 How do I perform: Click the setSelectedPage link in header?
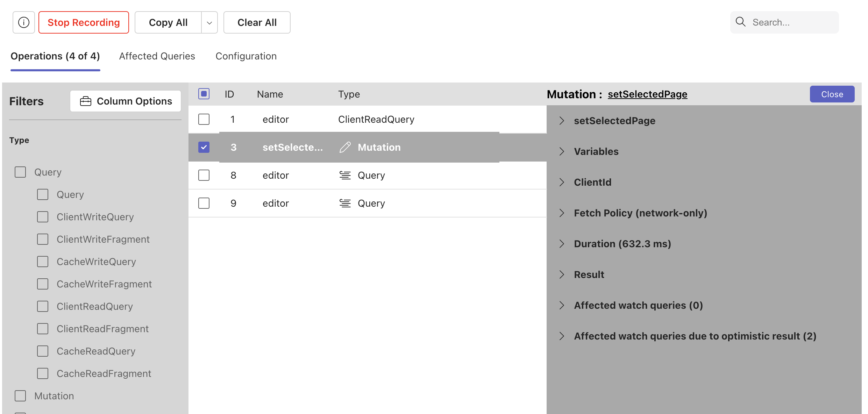pos(647,94)
